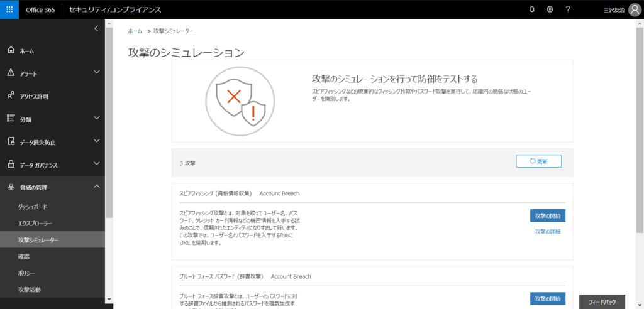
Task: Open the settings gear in header
Action: tap(550, 9)
